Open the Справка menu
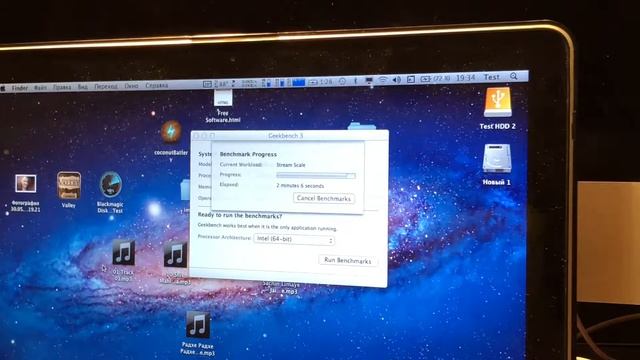640x360 pixels. pos(157,85)
